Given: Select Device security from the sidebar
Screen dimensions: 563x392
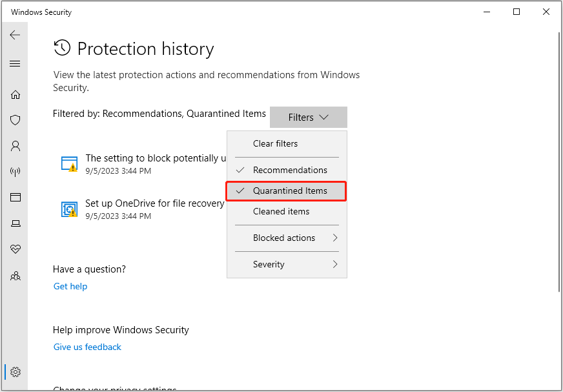Looking at the screenshot, I should pos(15,223).
